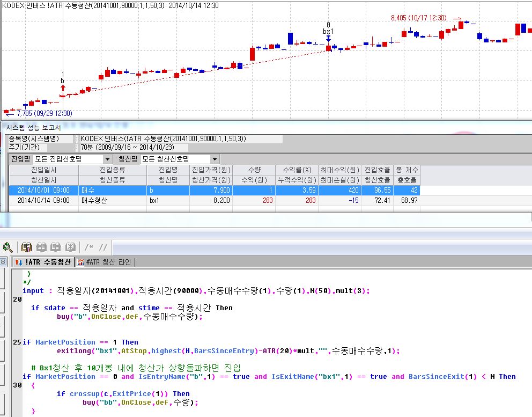
Task: Click the input declaration line in code
Action: pos(196,291)
